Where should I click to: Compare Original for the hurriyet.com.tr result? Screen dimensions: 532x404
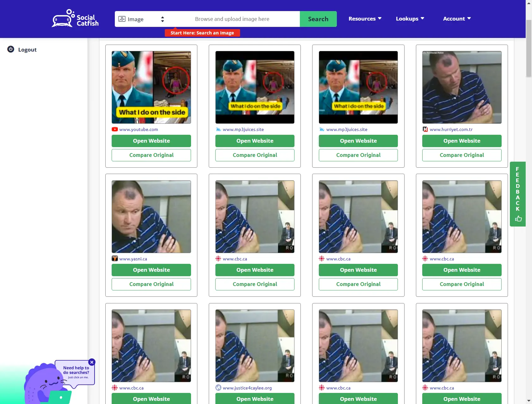461,155
